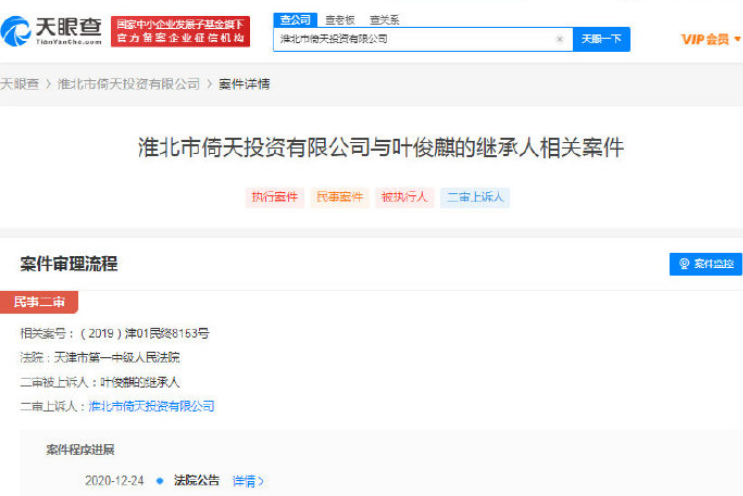The width and height of the screenshot is (743, 496).
Task: Select the 执行案件 tag
Action: [x=275, y=197]
